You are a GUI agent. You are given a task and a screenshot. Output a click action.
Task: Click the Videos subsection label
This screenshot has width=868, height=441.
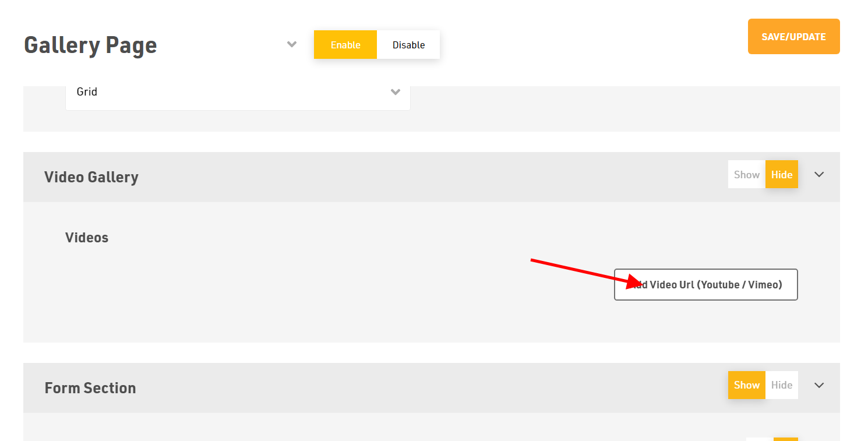87,238
